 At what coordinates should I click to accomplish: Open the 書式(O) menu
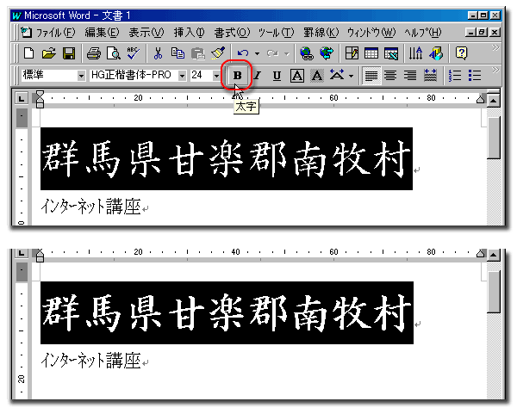coord(232,33)
